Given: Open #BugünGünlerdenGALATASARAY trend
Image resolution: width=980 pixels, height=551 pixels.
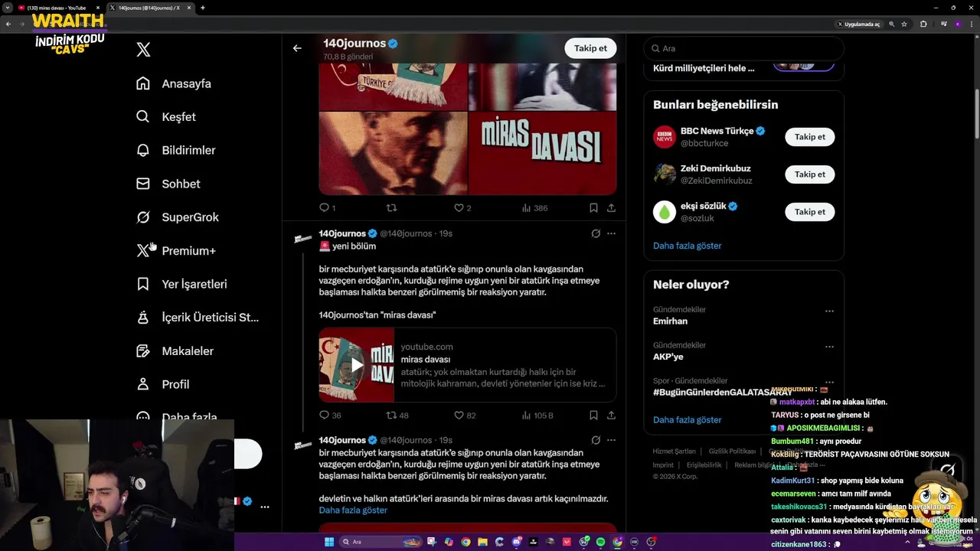Looking at the screenshot, I should [x=722, y=392].
